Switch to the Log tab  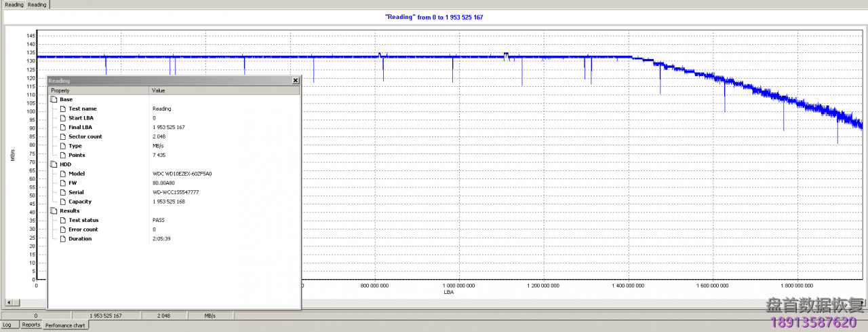coord(7,325)
